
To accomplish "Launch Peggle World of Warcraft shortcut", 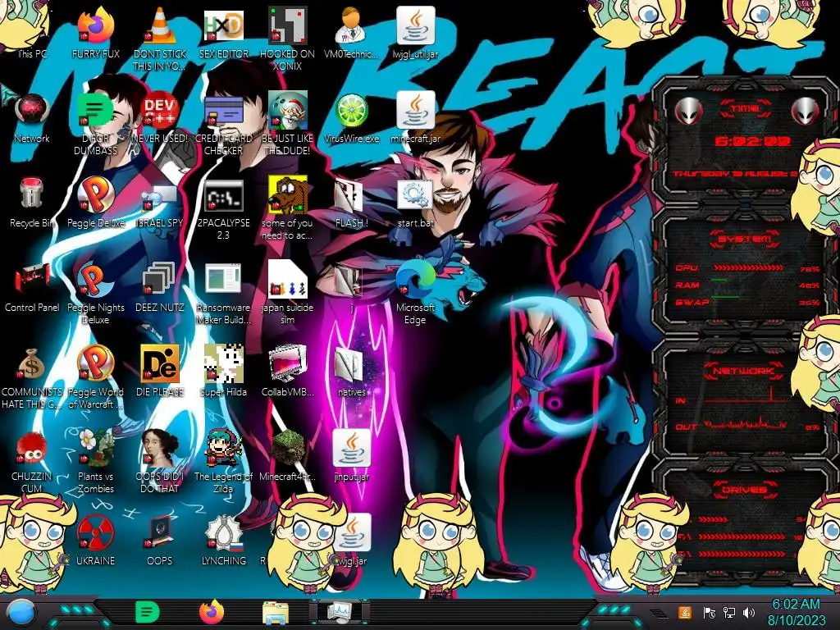I will click(96, 377).
